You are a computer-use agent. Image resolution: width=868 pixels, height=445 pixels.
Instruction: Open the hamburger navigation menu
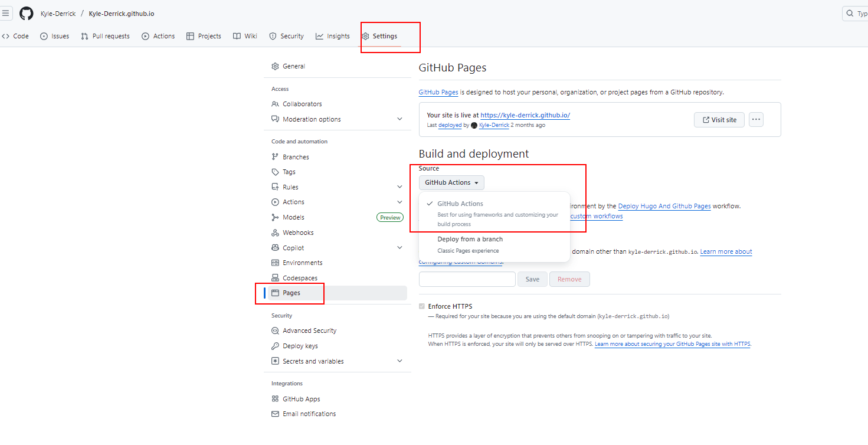tap(6, 13)
